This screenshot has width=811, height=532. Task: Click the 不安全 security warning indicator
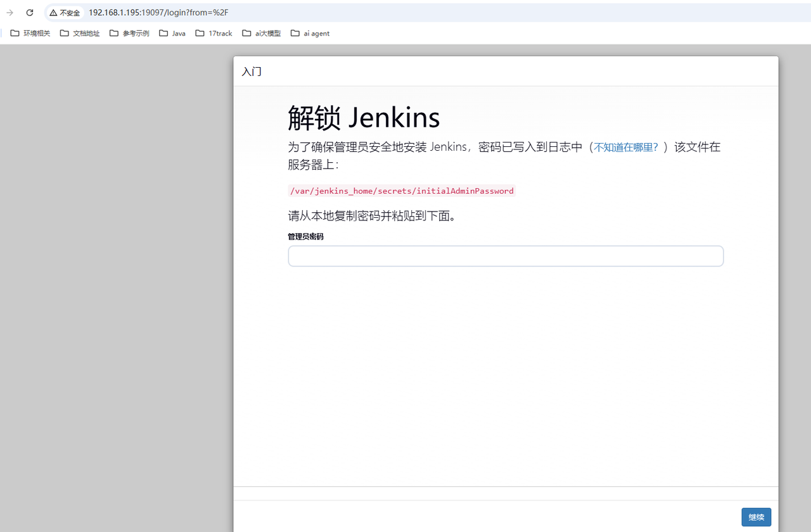click(x=65, y=13)
